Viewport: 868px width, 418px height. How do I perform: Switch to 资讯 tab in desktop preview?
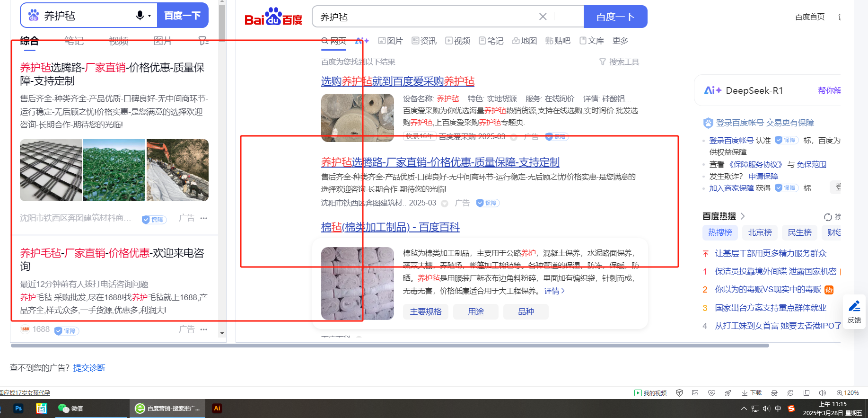[424, 41]
